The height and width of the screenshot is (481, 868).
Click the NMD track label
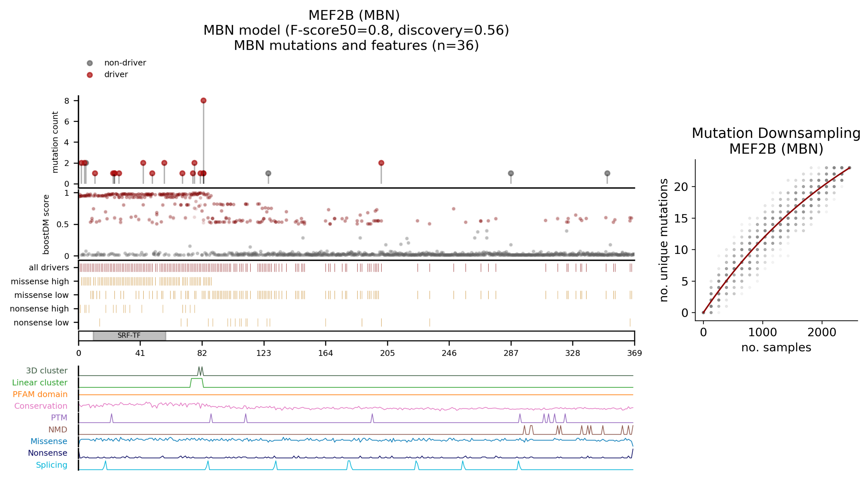[58, 430]
